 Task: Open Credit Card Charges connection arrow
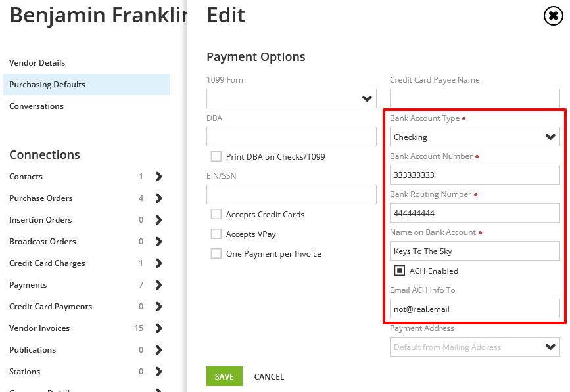tap(158, 263)
